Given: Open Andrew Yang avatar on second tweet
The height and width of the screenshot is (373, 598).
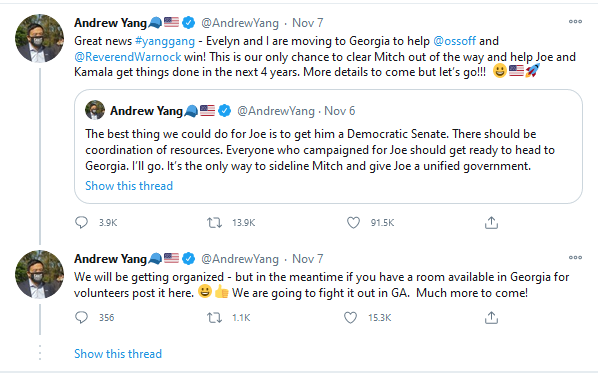Looking at the screenshot, I should pyautogui.click(x=39, y=274).
